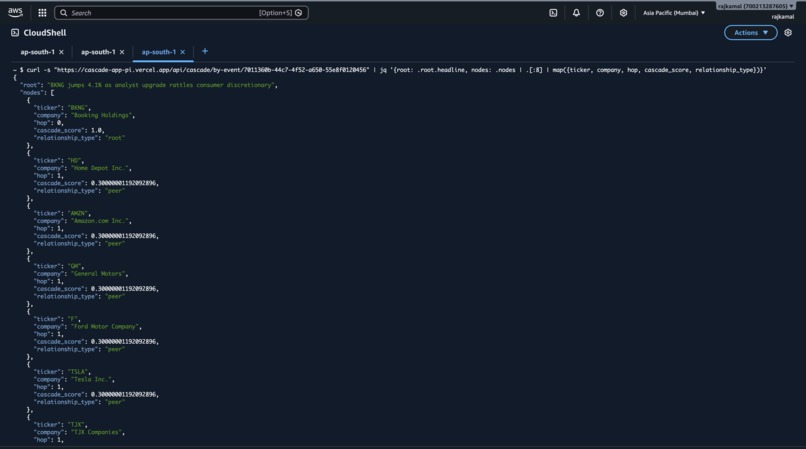The image size is (806, 449).
Task: Close the first ap-south-1 tab
Action: [x=61, y=52]
